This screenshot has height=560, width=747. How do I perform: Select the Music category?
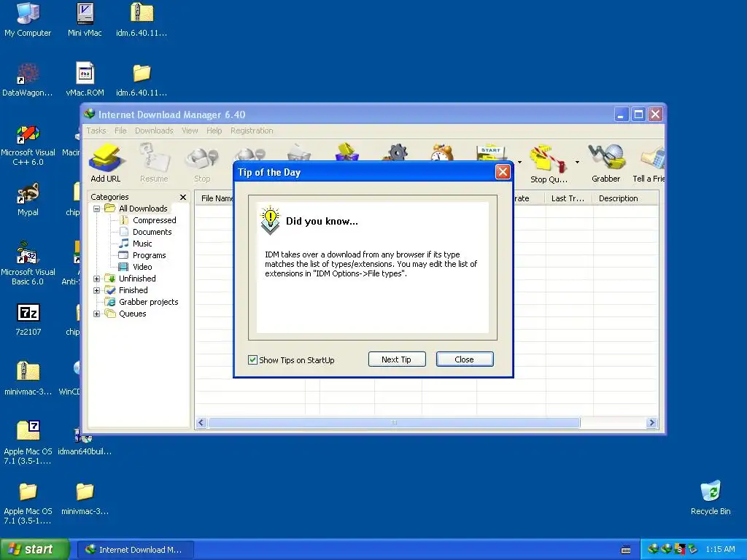(142, 244)
